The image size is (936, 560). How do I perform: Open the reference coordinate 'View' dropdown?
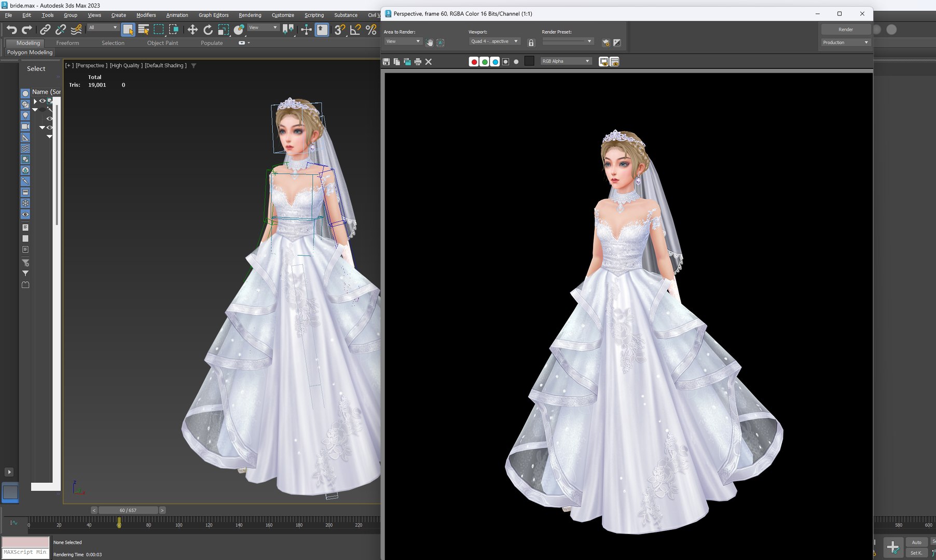[263, 27]
